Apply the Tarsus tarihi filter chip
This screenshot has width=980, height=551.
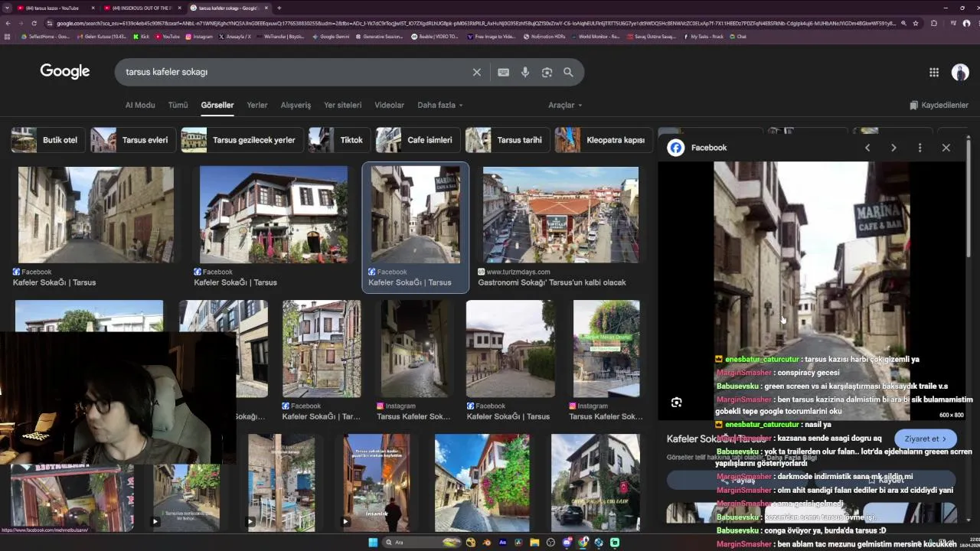pyautogui.click(x=508, y=140)
